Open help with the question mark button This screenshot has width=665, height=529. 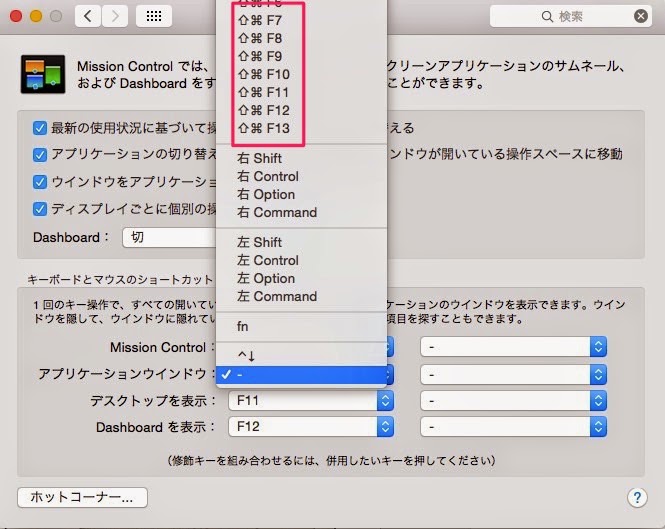point(637,497)
